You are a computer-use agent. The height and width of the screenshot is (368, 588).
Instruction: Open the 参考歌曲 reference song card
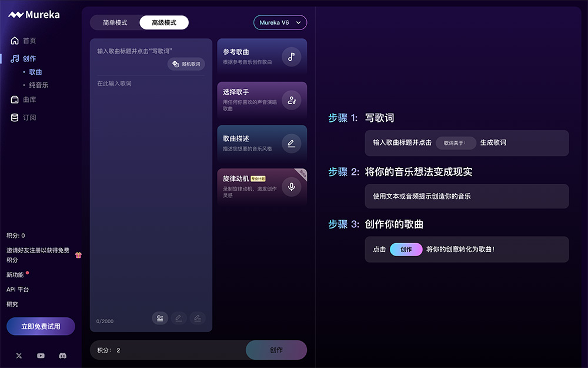pyautogui.click(x=262, y=57)
